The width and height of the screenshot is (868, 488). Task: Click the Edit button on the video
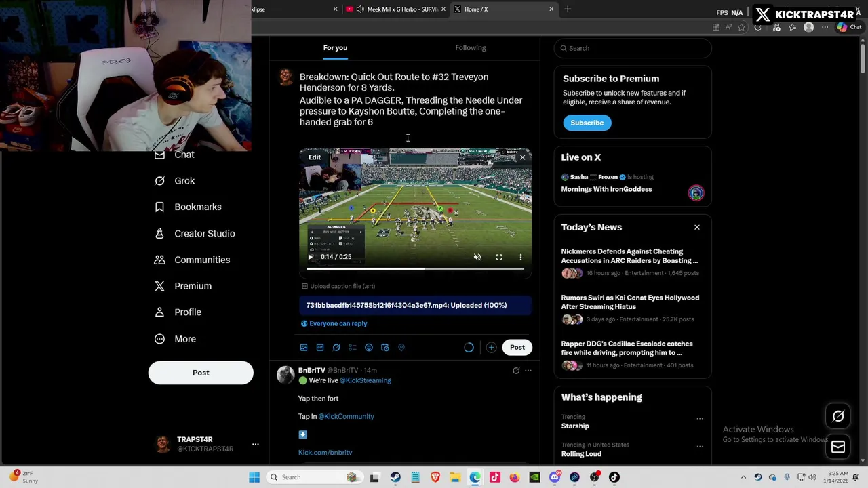pyautogui.click(x=315, y=157)
